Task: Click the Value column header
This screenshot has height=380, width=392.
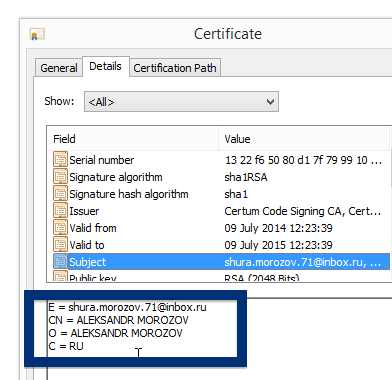Action: pyautogui.click(x=304, y=139)
